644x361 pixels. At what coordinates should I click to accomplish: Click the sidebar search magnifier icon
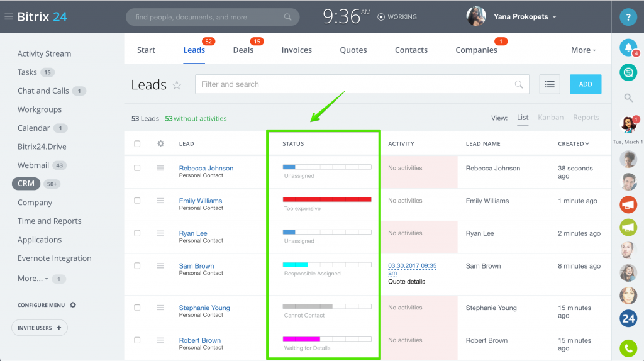point(628,97)
